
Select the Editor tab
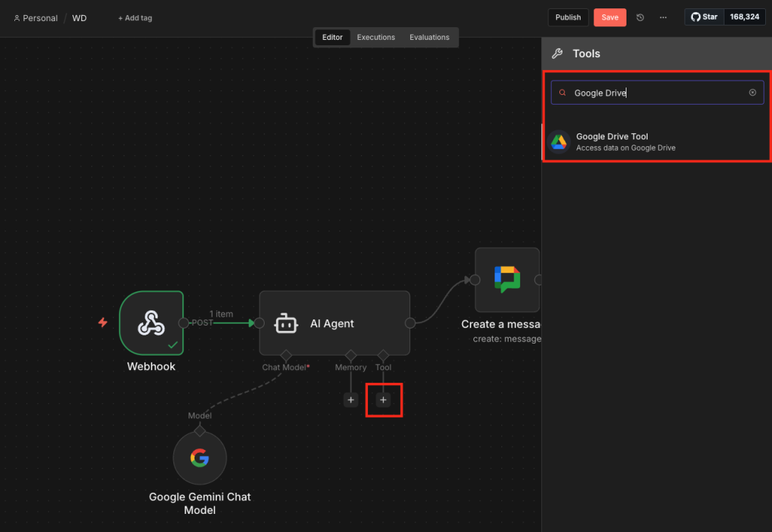332,37
